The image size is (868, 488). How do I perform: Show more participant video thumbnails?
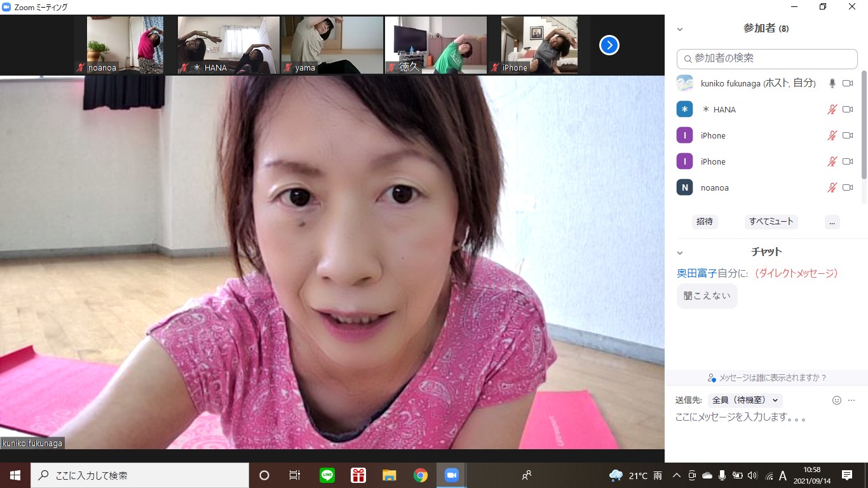[609, 45]
